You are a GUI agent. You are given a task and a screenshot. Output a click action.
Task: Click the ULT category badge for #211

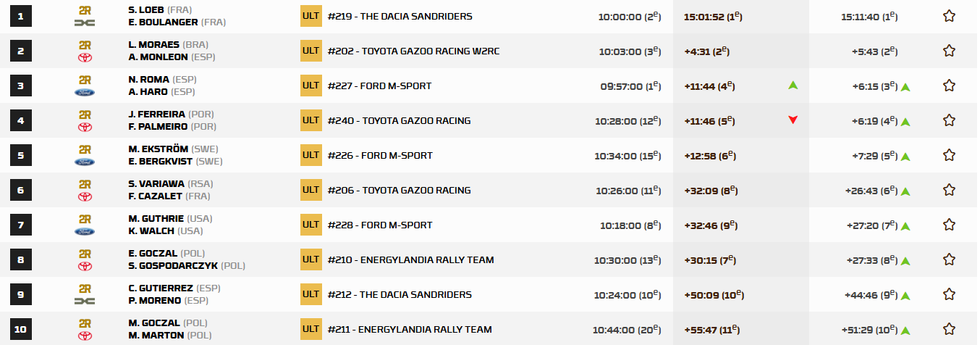point(311,329)
